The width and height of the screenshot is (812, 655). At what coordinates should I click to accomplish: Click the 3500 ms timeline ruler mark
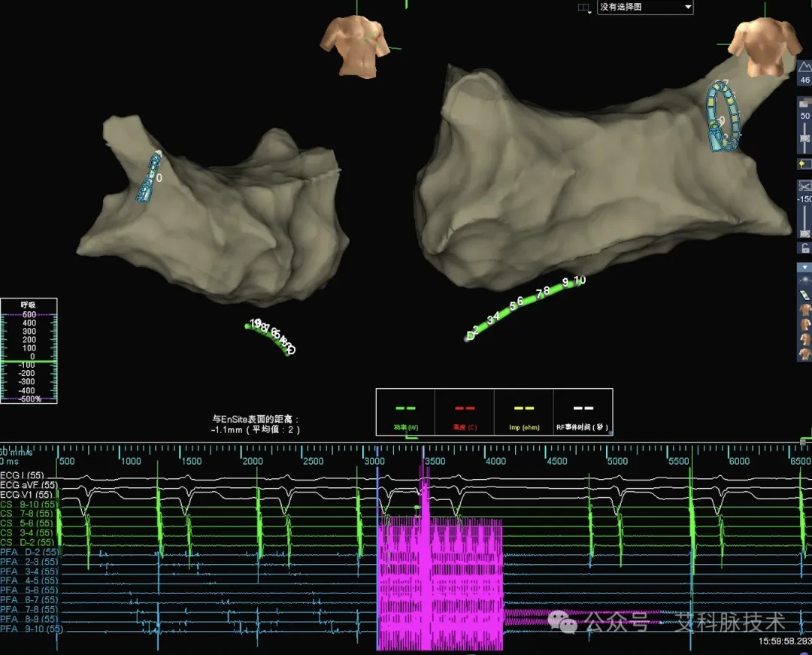point(434,461)
